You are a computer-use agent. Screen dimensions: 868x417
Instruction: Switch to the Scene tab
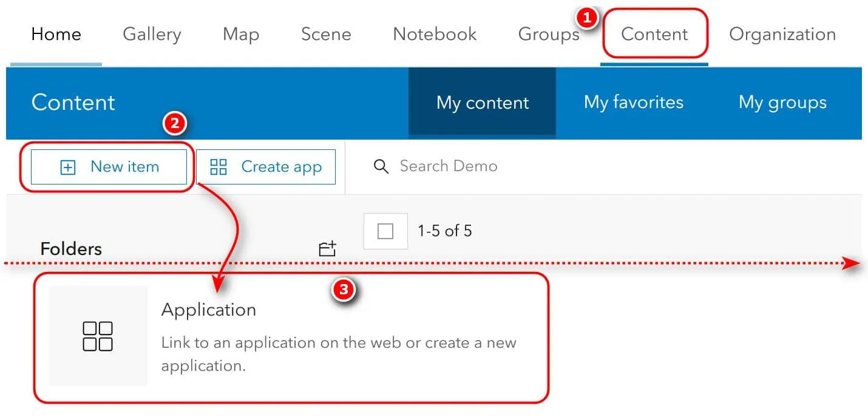click(x=326, y=34)
